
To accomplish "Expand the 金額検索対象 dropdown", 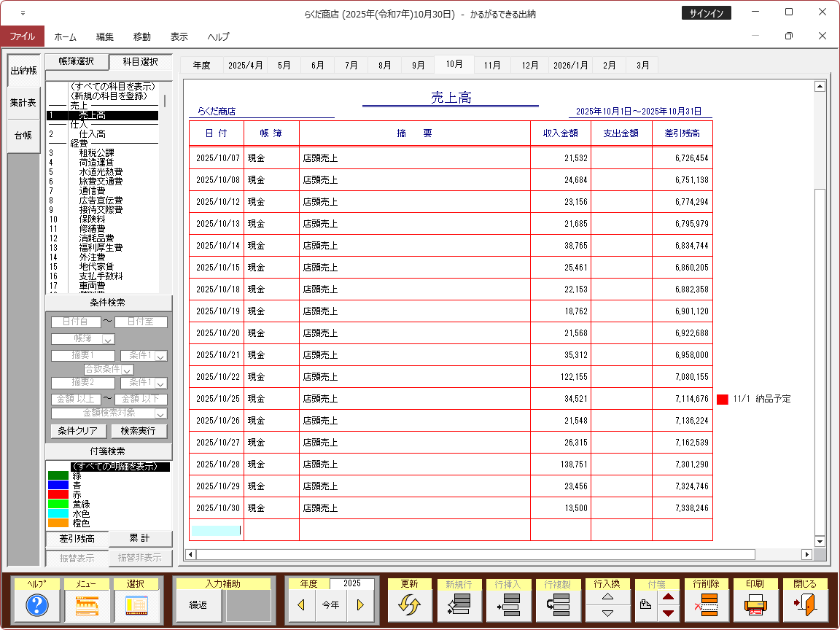I will [x=161, y=413].
